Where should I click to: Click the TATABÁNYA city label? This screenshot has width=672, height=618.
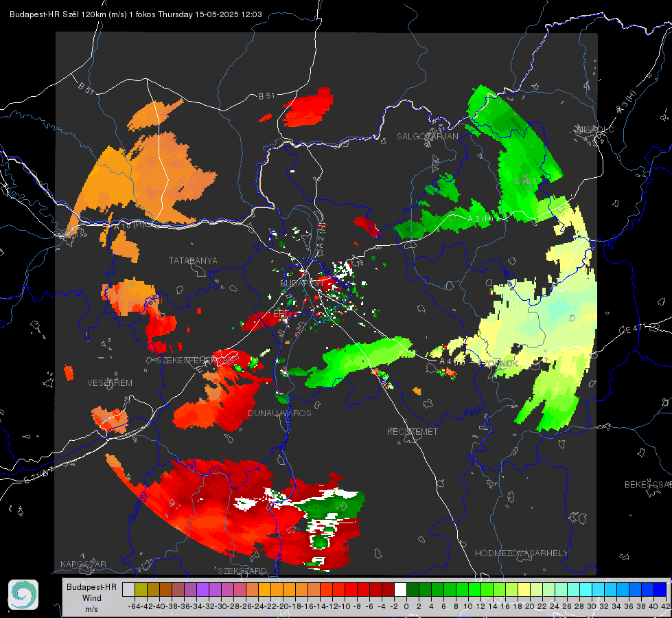[x=193, y=261]
